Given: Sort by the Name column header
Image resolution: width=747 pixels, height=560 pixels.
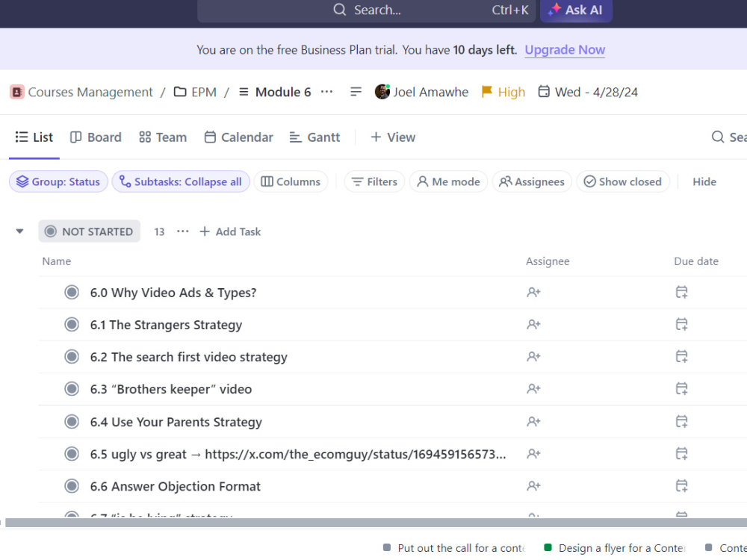Looking at the screenshot, I should tap(56, 261).
